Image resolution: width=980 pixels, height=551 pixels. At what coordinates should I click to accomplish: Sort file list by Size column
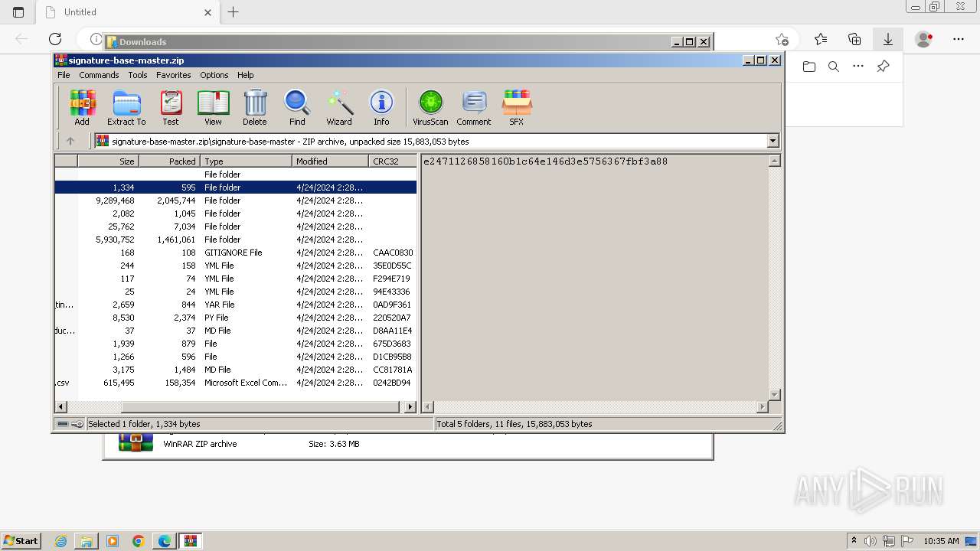tap(108, 161)
